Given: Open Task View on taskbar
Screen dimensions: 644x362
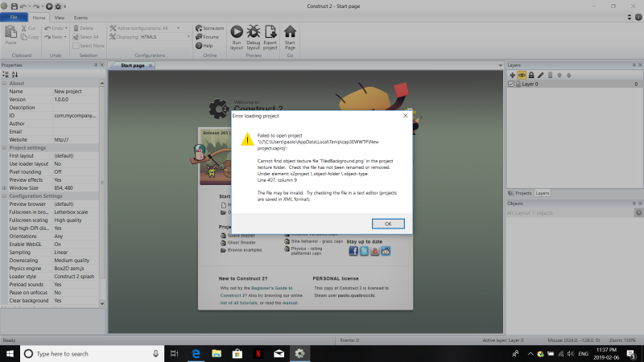Looking at the screenshot, I should 174,353.
